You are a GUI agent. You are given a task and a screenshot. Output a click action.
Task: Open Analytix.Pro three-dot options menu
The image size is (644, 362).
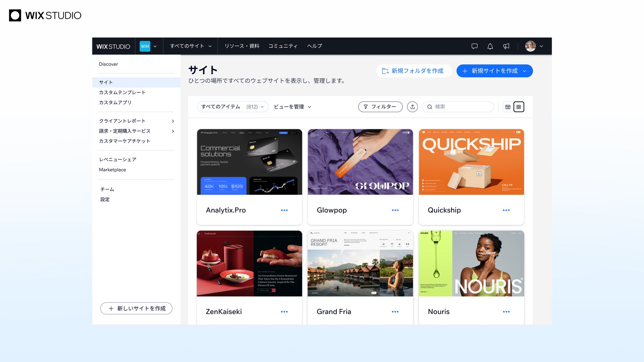(284, 210)
